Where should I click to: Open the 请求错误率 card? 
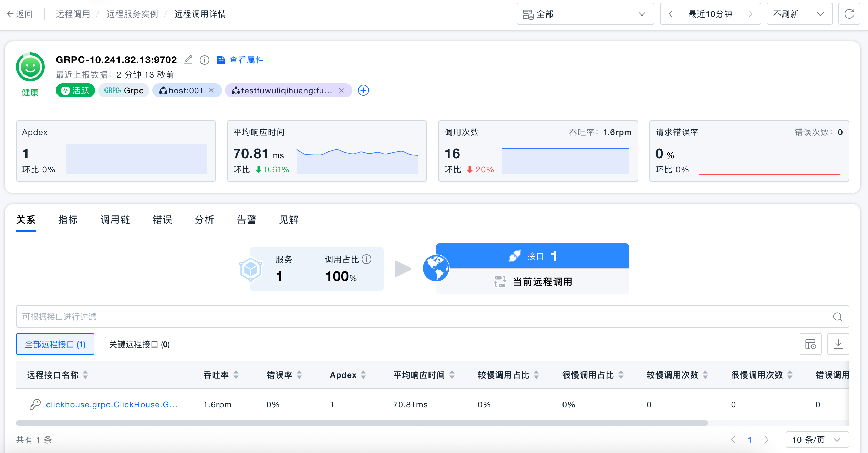pyautogui.click(x=749, y=151)
